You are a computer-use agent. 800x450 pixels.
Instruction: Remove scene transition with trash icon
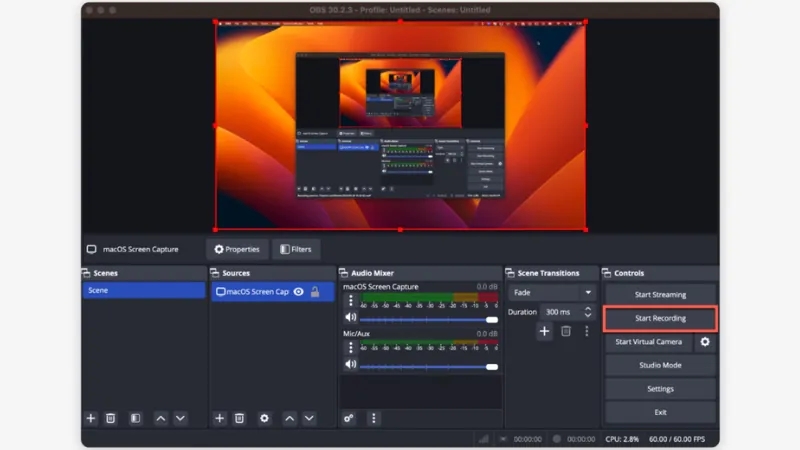click(x=566, y=331)
